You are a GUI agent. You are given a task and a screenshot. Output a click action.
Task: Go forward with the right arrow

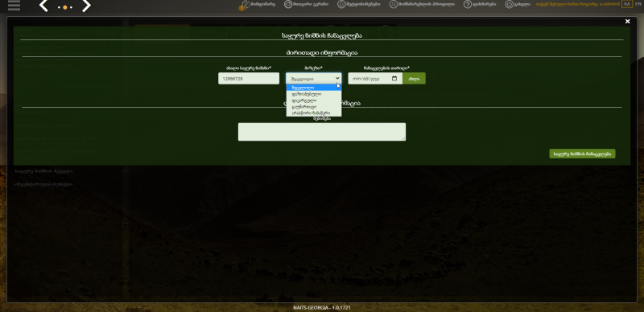(x=86, y=6)
